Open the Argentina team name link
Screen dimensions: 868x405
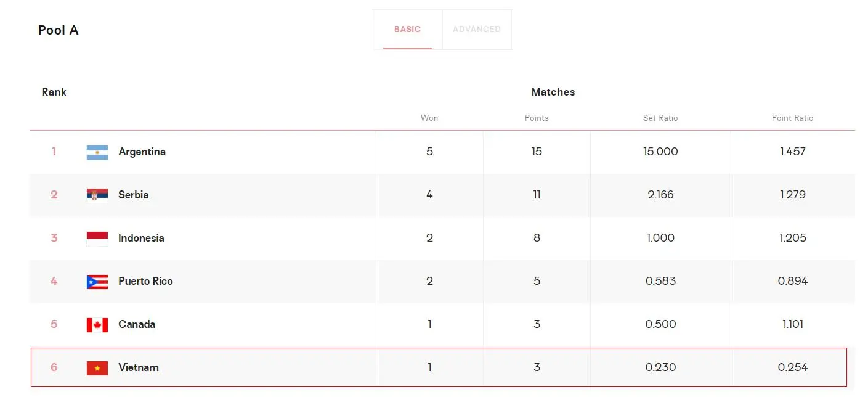click(x=142, y=152)
